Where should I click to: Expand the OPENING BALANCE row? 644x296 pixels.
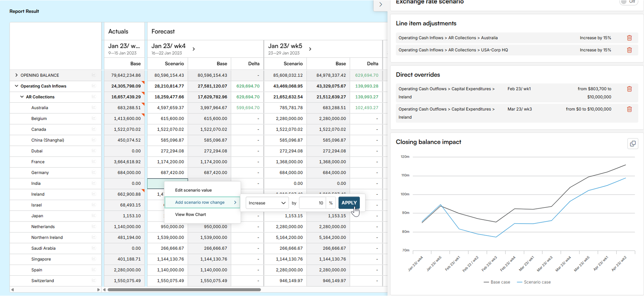[16, 75]
